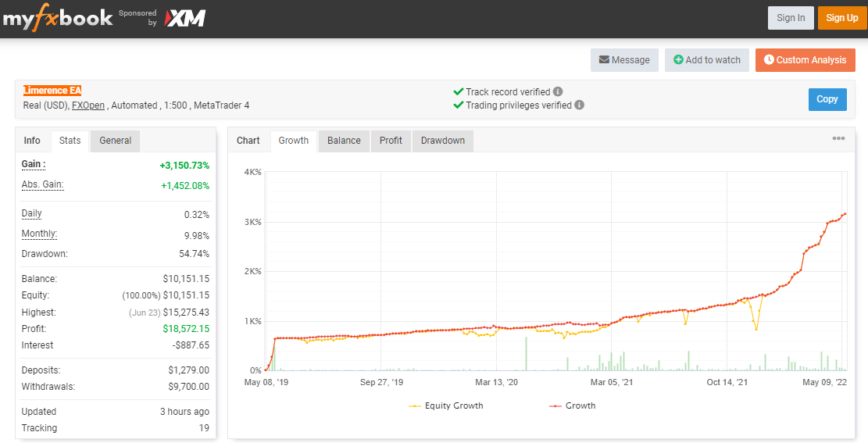Click the Sign In button
Screen dimensions: 868x443
[791, 18]
